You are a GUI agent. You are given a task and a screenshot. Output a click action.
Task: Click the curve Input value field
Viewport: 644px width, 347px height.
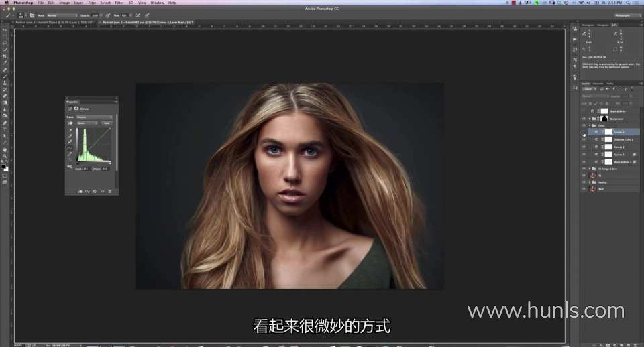pos(86,169)
